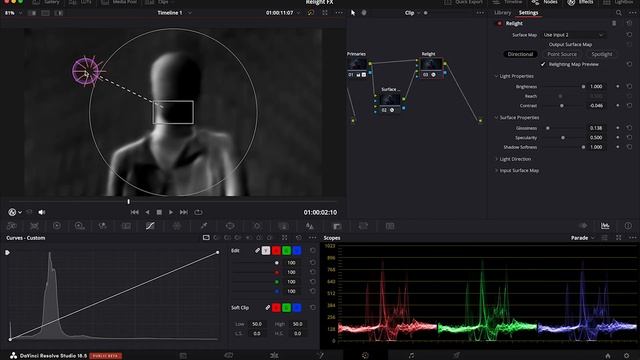Expand the Input Surface Map section
Viewport: 640px width, 360px height.
[496, 171]
